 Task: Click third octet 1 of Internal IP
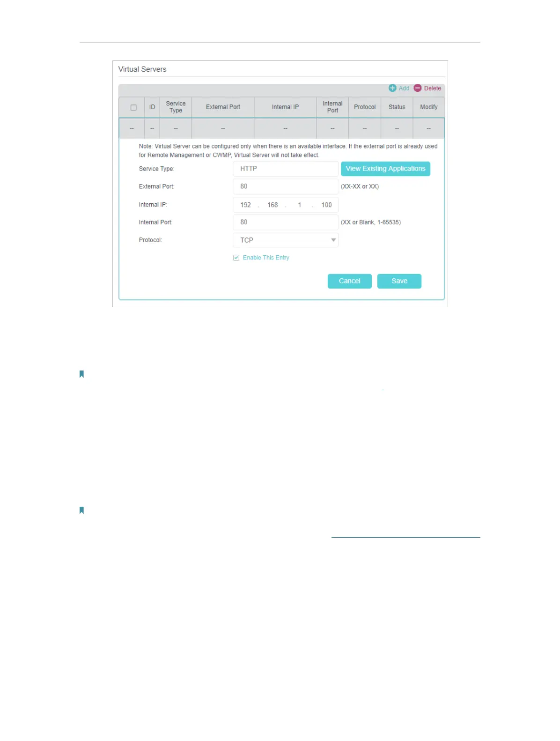pos(300,205)
